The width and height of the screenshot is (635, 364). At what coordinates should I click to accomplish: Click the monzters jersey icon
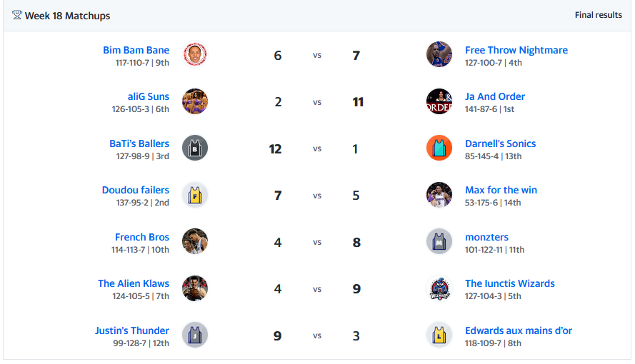pyautogui.click(x=439, y=241)
